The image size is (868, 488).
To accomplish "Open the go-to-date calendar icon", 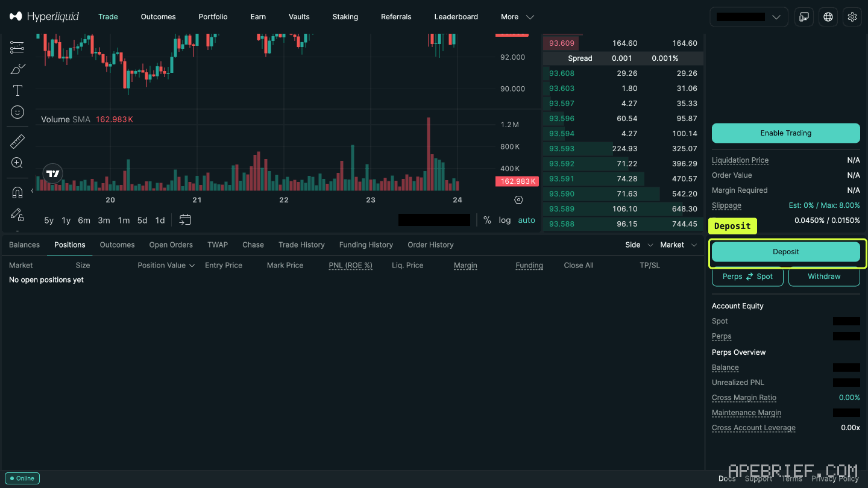I will (185, 220).
